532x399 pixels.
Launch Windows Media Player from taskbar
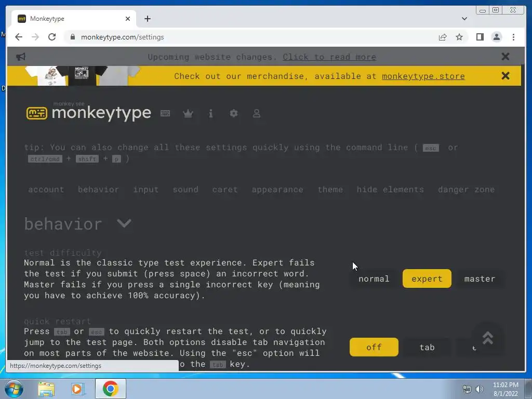click(x=78, y=389)
